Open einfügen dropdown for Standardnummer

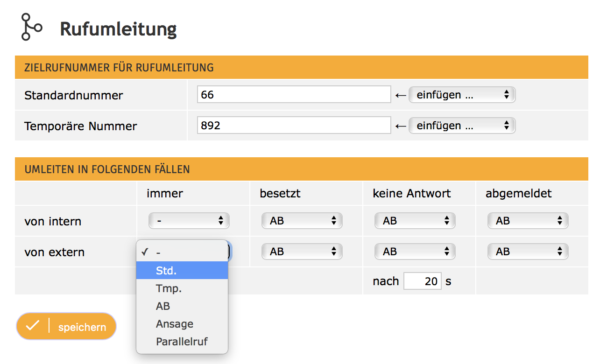(462, 95)
